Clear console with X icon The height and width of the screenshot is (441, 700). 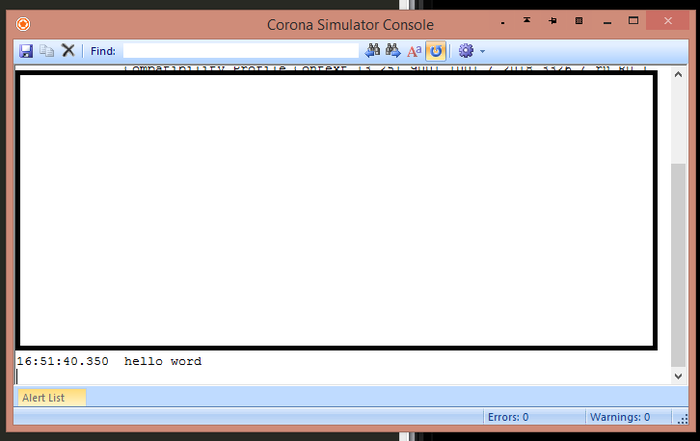click(x=68, y=50)
